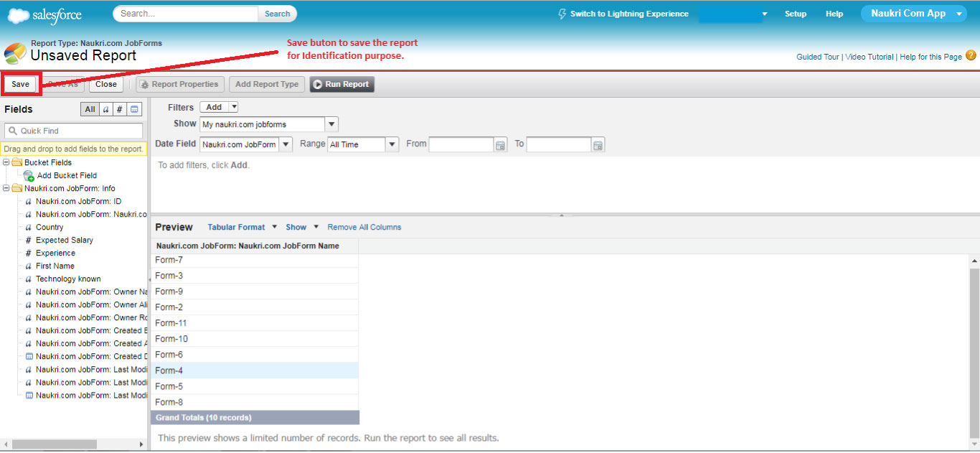Viewport: 980px width, 453px height.
Task: Filter fields to show only text fields
Action: point(105,108)
